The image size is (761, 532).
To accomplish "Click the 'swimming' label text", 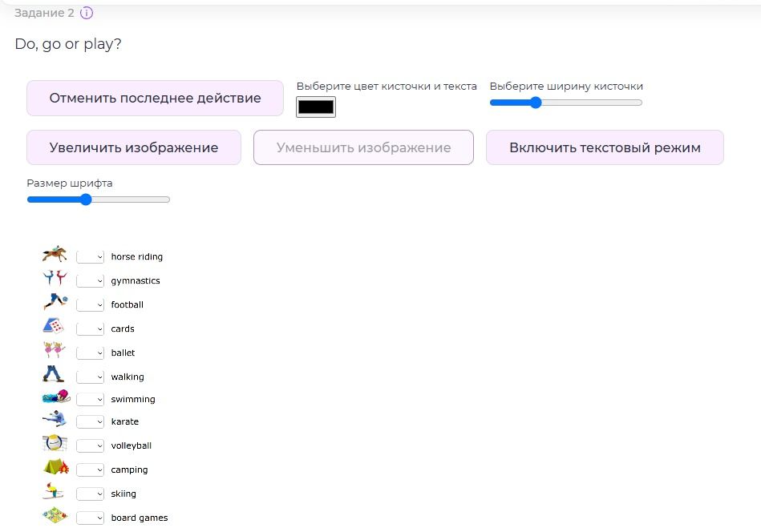I will tap(133, 399).
